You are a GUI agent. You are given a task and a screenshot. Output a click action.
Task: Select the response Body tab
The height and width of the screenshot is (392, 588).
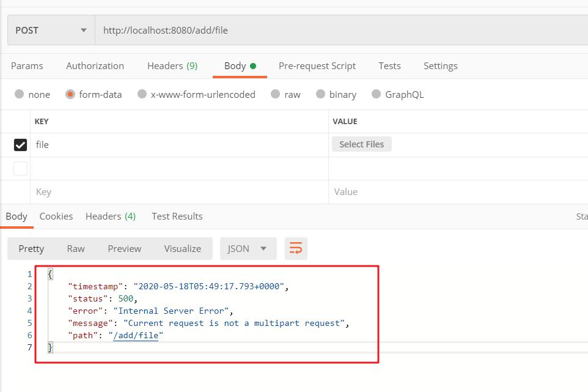(17, 216)
